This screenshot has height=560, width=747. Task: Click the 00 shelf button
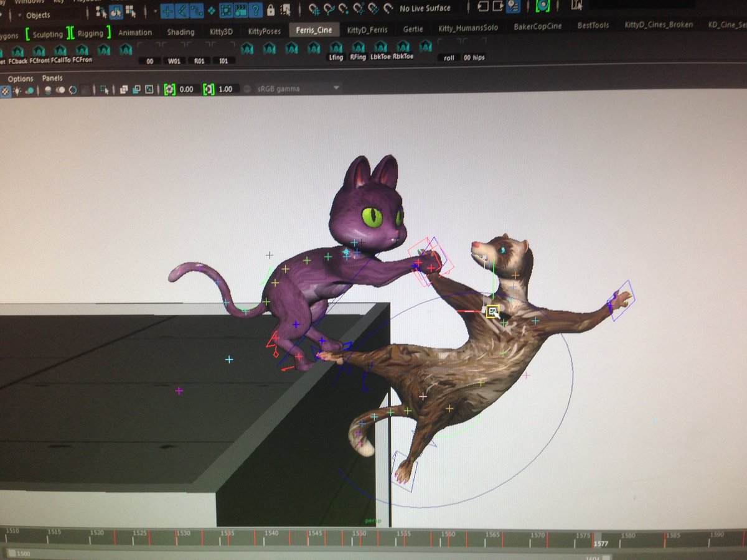tap(149, 61)
